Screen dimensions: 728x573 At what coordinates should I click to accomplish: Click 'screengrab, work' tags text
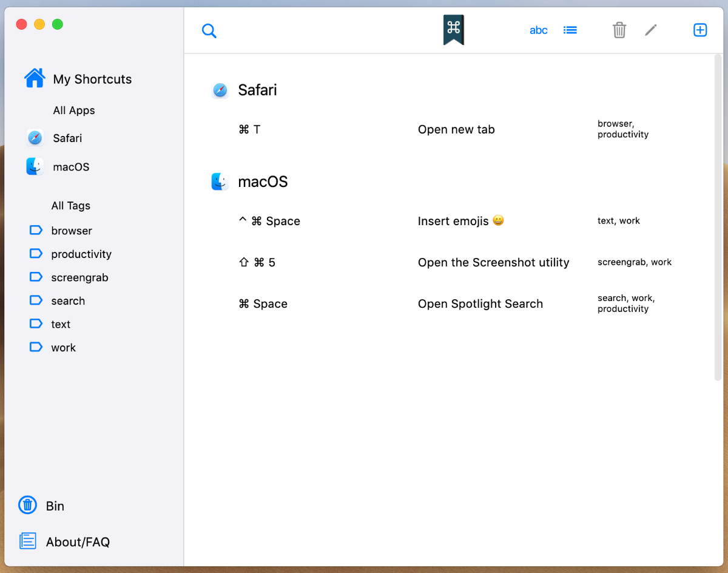[x=635, y=262]
